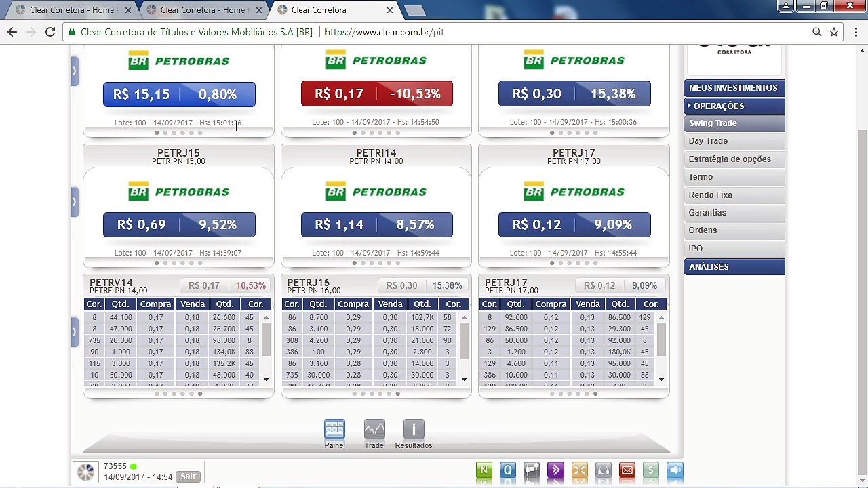
Task: Reload the Clear Corretora page
Action: pos(50,32)
